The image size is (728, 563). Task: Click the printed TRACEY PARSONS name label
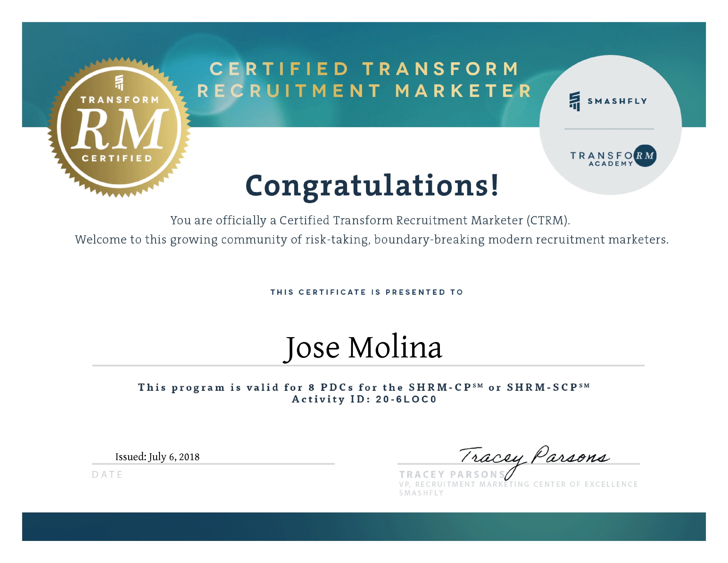452,474
